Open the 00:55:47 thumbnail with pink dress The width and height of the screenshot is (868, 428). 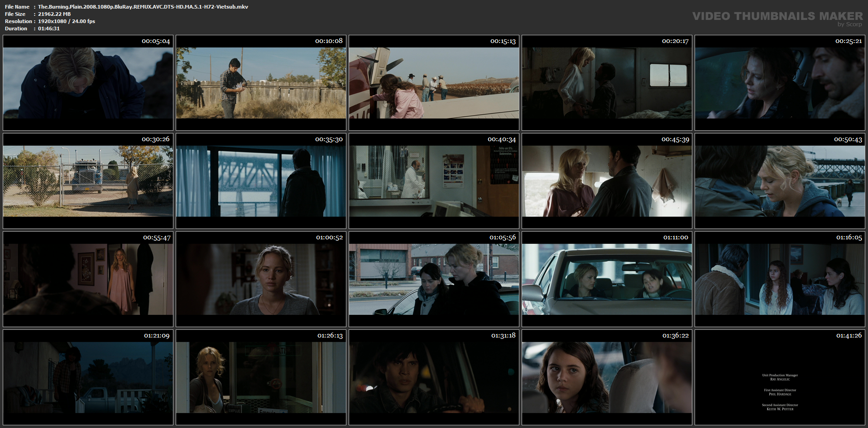coord(88,279)
